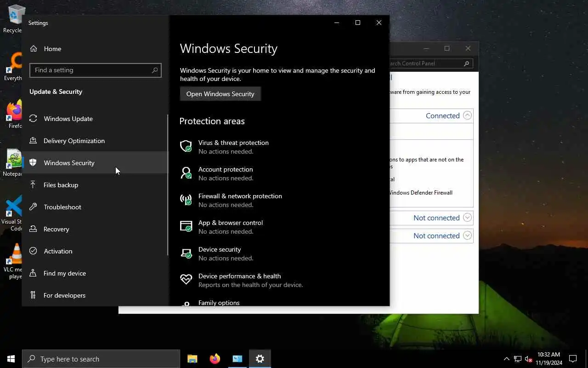588x368 pixels.
Task: Click the Account protection person icon
Action: point(186,173)
